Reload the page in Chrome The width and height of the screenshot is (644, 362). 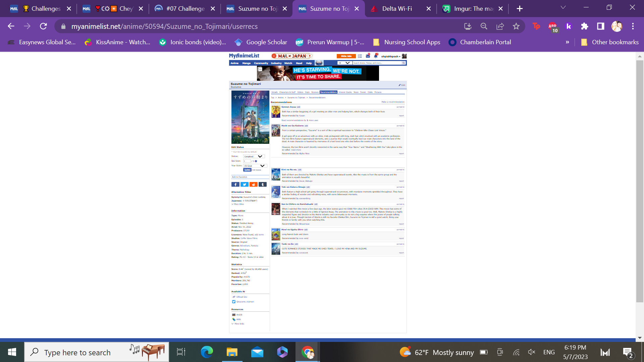pos(43,26)
